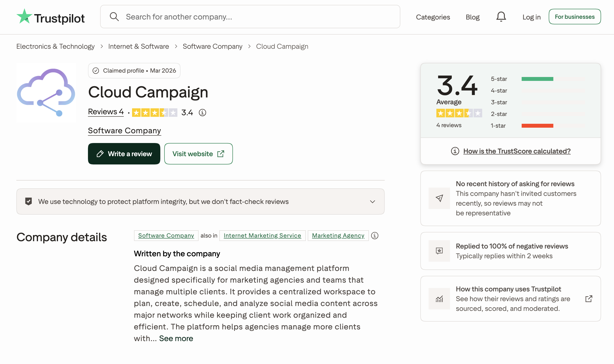Open Software Company breadcrumb link
This screenshot has height=364, width=614.
(x=212, y=46)
